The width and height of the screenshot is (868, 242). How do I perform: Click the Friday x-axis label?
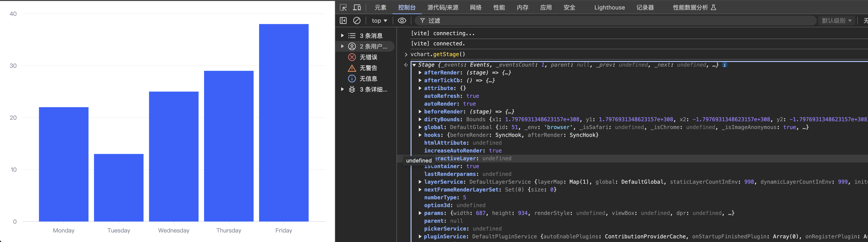[x=284, y=230]
